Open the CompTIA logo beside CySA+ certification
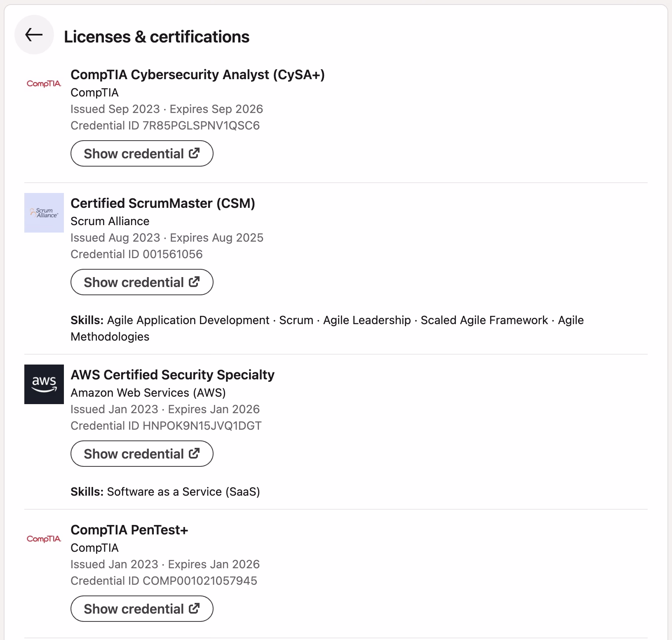The image size is (672, 640). pyautogui.click(x=44, y=84)
